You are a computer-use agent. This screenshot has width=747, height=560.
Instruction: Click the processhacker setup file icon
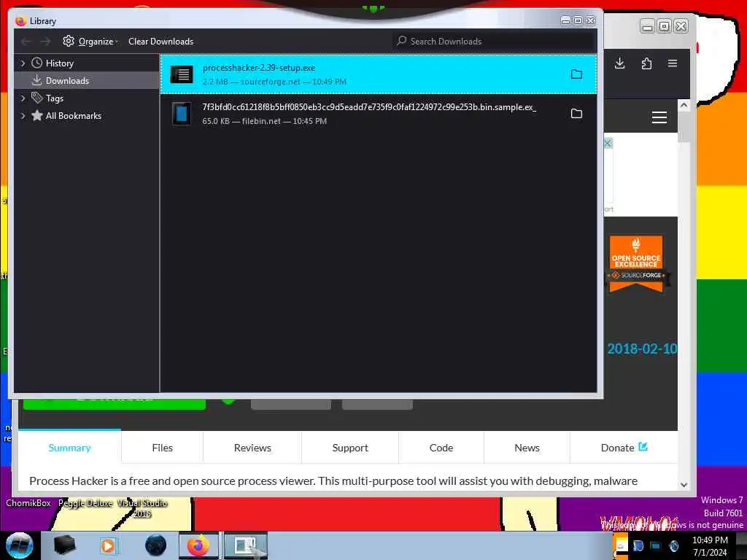182,74
